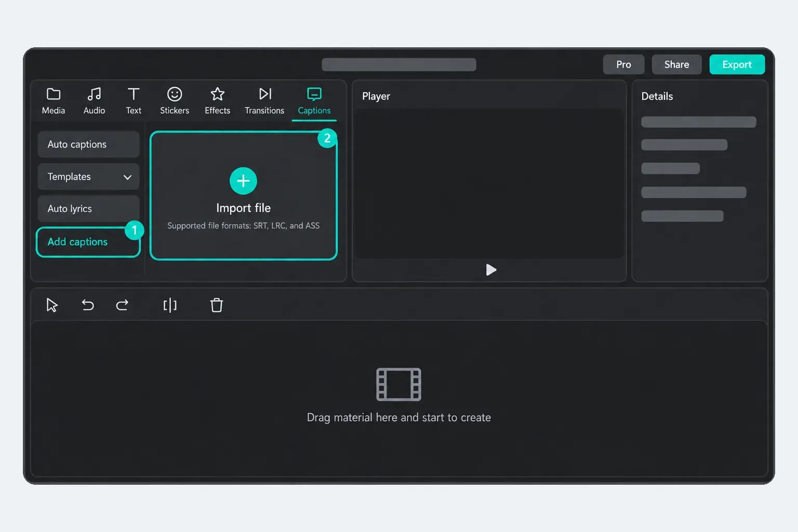This screenshot has width=798, height=532.
Task: Open the Effects tab
Action: (217, 101)
